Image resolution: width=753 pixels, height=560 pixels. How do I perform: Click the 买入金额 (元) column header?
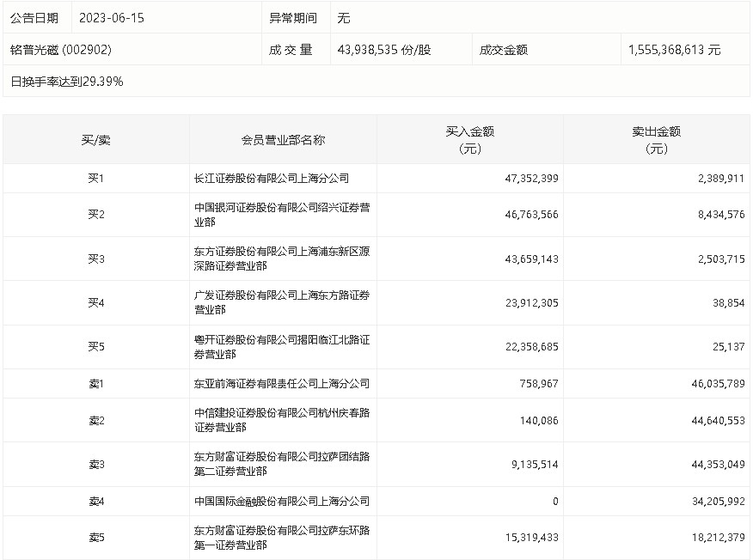[469, 140]
